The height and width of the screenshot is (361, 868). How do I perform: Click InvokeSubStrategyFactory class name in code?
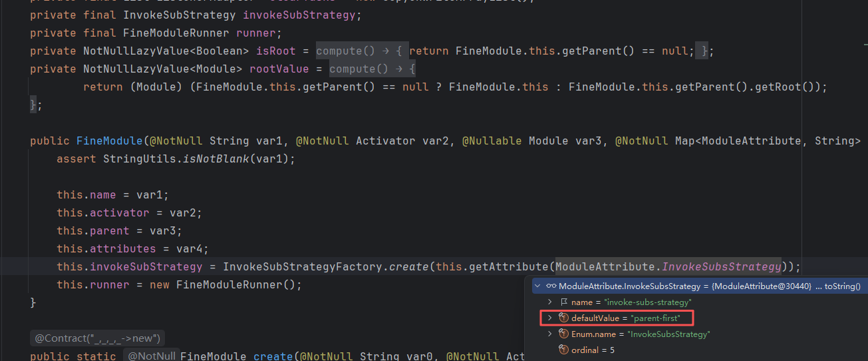[x=302, y=267]
